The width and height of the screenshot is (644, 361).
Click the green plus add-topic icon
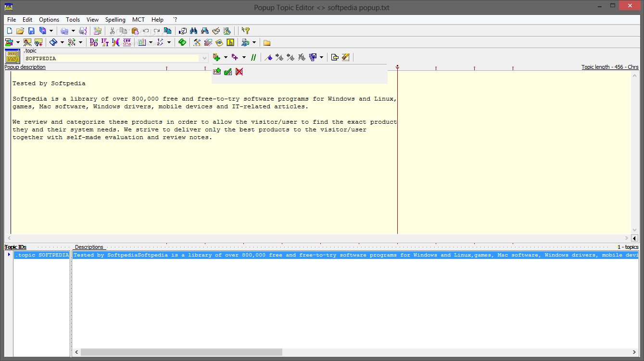216,57
